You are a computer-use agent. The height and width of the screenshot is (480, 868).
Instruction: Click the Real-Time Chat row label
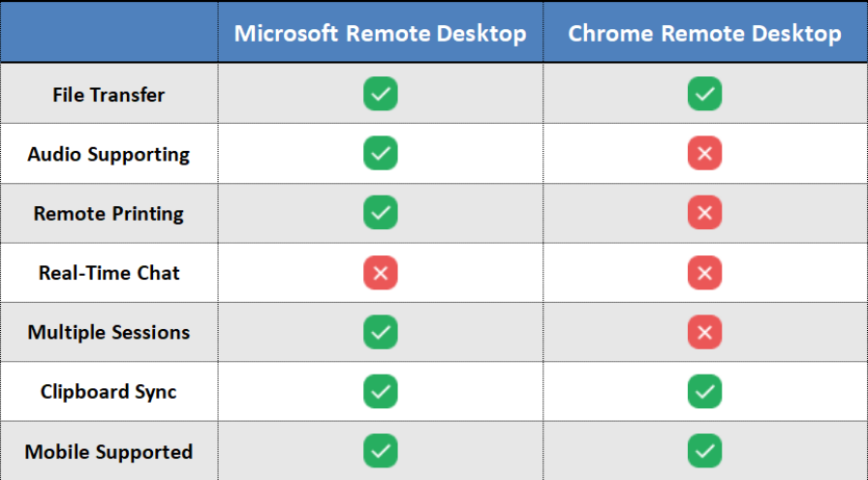click(108, 273)
